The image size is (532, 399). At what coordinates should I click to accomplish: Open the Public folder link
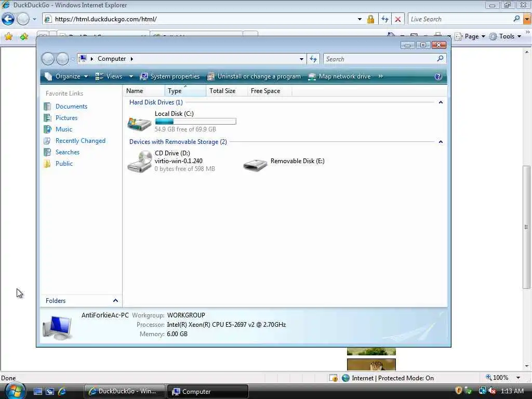pos(64,164)
